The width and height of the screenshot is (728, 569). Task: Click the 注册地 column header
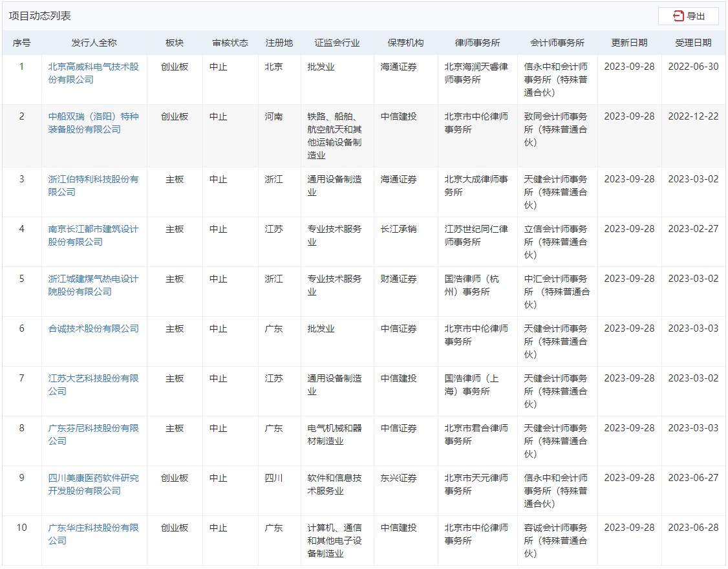pos(279,43)
